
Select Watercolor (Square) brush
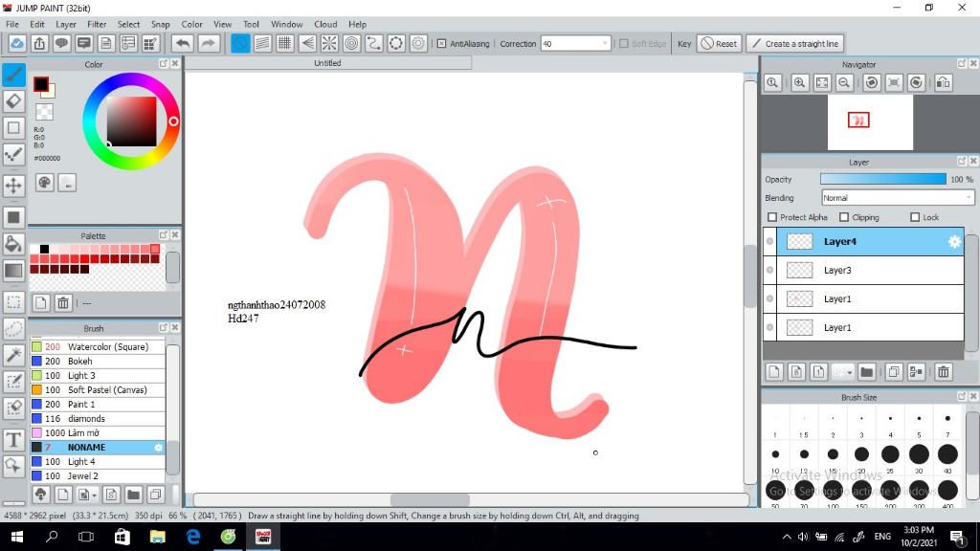[x=98, y=346]
